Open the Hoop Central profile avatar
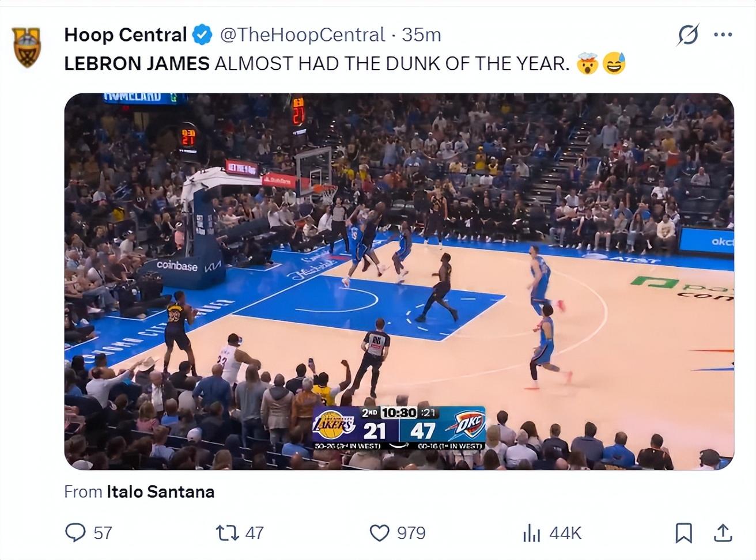Image resolution: width=756 pixels, height=560 pixels. (x=27, y=46)
